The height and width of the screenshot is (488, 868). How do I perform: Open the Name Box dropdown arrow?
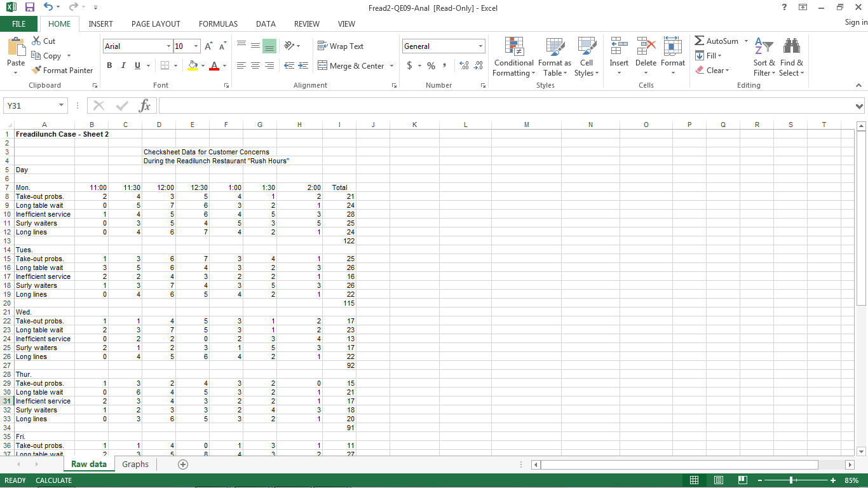click(62, 105)
